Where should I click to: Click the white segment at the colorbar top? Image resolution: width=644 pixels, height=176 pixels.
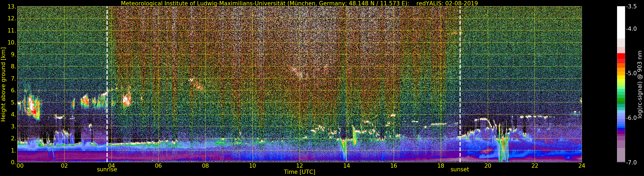point(621,22)
